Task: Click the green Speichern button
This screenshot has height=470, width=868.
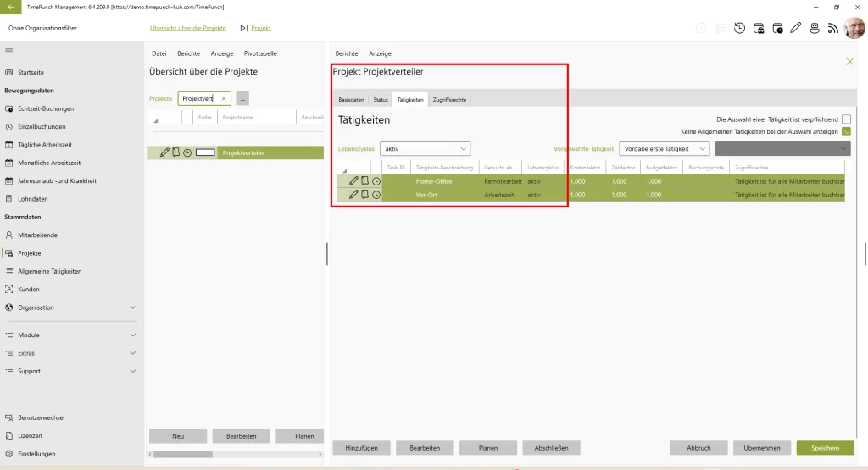Action: tap(825, 448)
